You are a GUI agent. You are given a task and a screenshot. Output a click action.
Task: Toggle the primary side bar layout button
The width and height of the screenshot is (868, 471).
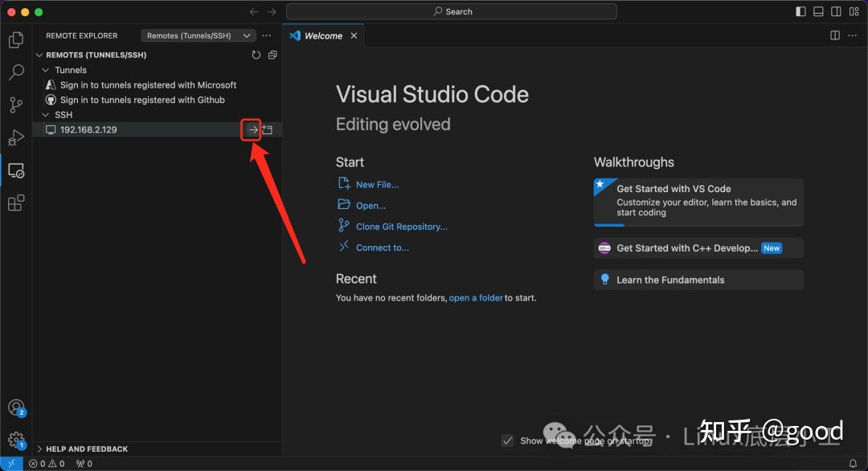pos(800,11)
